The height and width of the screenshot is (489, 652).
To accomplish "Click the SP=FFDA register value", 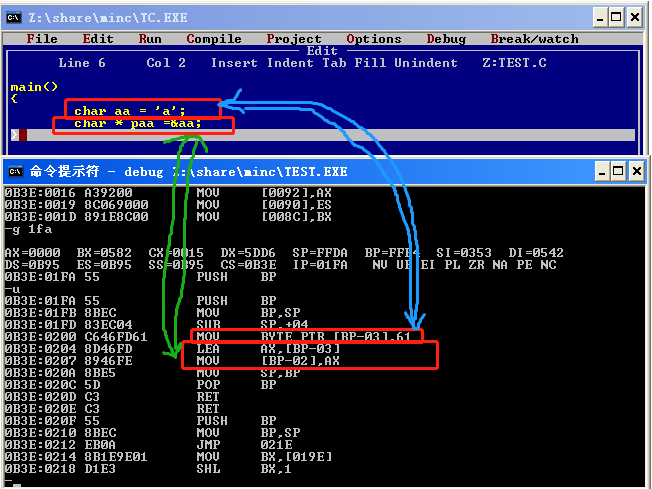I will click(320, 253).
